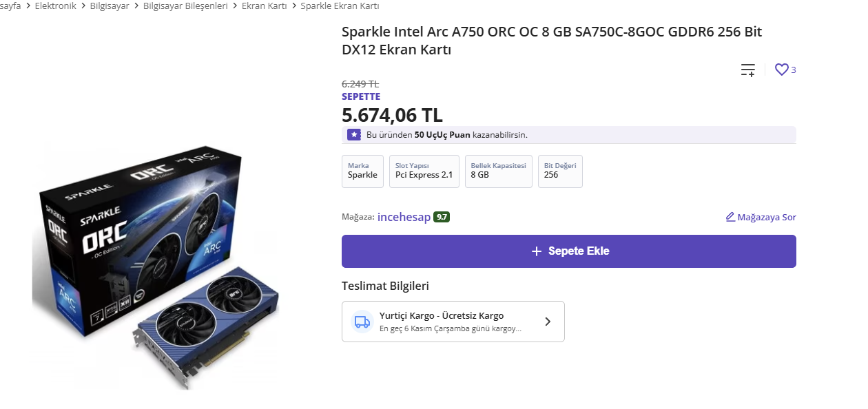Open the incehesap store link
Screen dimensions: 868x409
tap(404, 217)
